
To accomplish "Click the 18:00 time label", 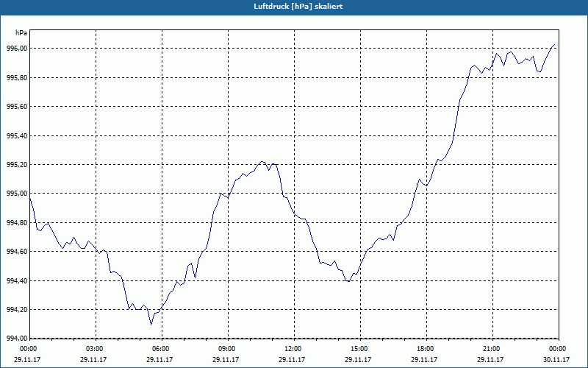I will pyautogui.click(x=426, y=349).
